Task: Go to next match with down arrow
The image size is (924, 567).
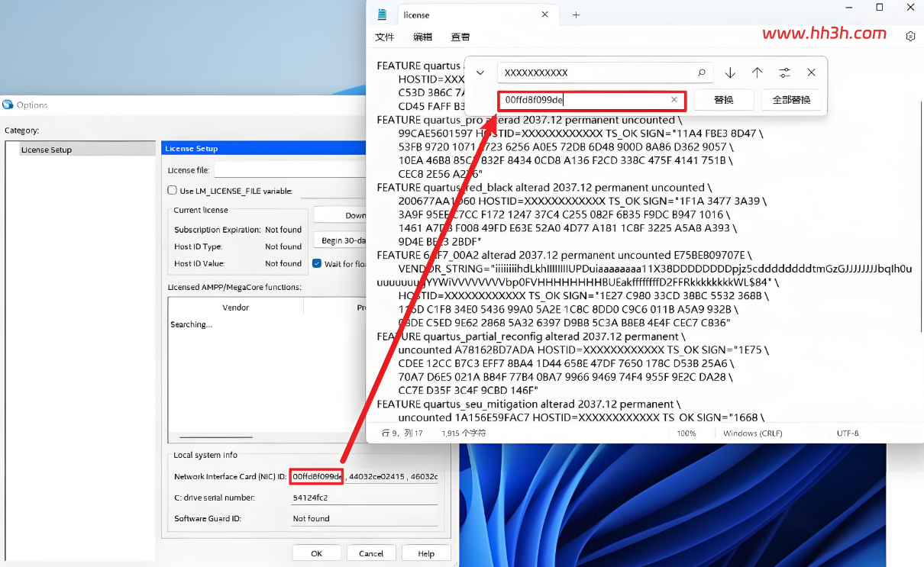Action: coord(730,72)
